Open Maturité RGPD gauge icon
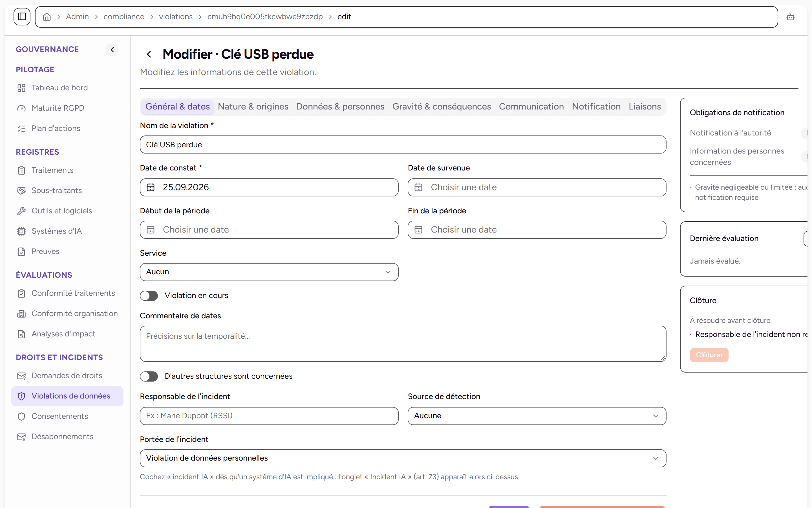Screen dimensions: 812x508 (21, 108)
